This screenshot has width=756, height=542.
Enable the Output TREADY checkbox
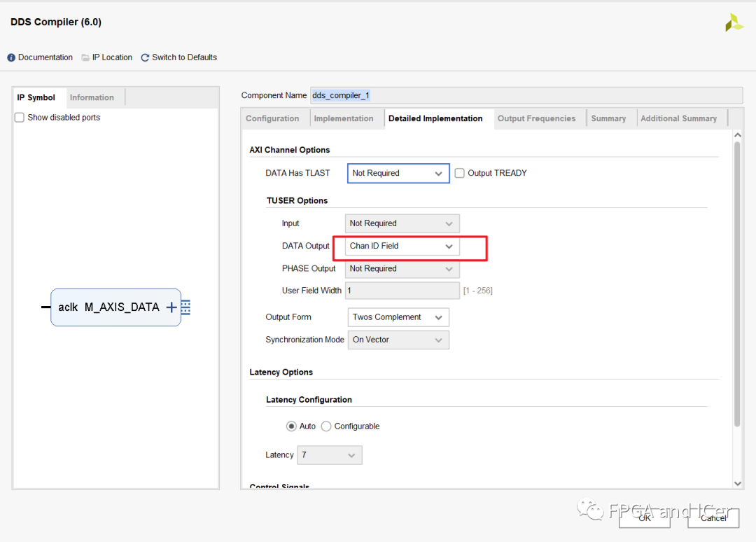[x=459, y=173]
